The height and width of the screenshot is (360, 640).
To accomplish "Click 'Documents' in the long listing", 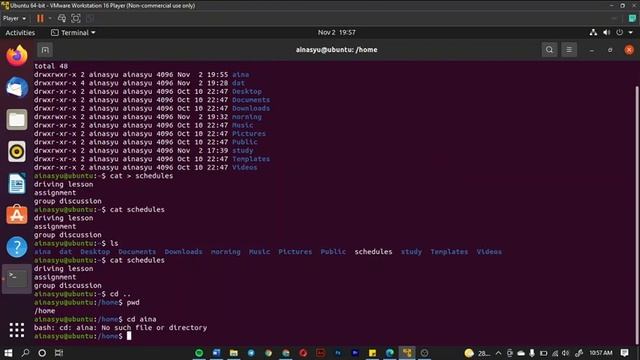I will tap(251, 100).
